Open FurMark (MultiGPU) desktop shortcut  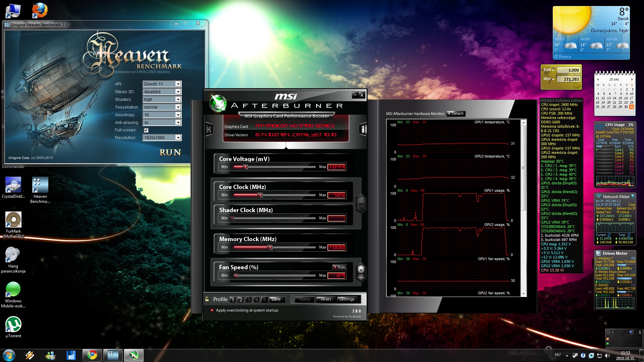pos(13,225)
